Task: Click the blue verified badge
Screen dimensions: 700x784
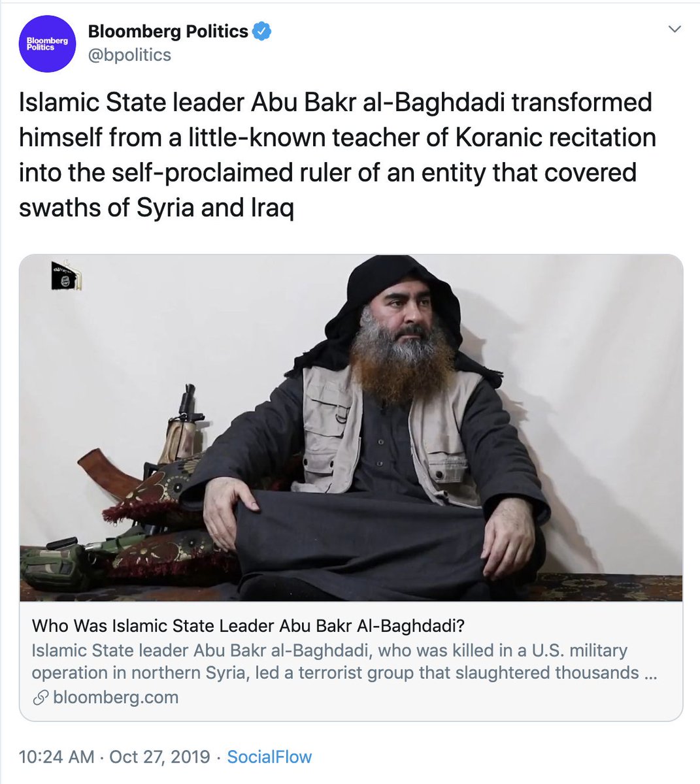Action: pos(262,31)
